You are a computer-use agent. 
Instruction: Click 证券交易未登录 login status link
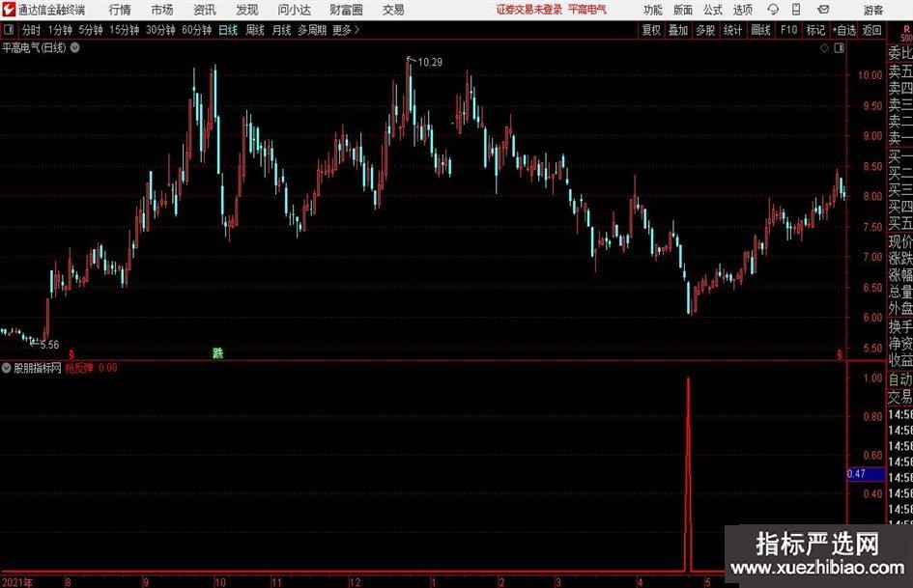(x=528, y=10)
